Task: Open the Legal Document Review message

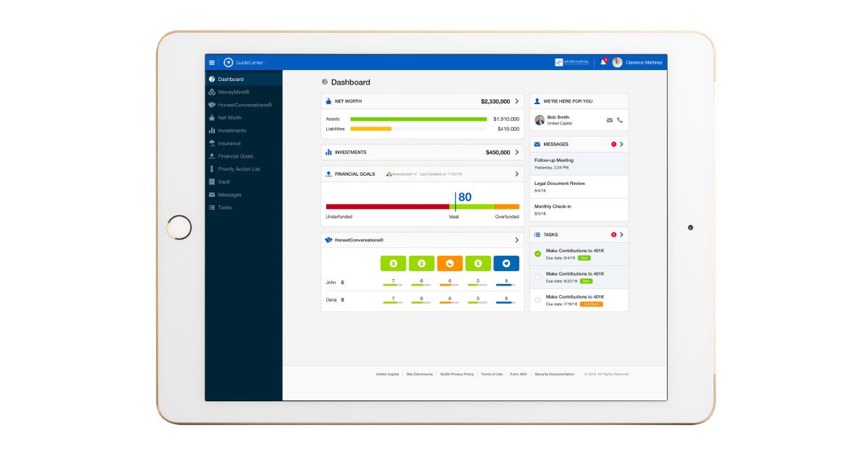Action: (579, 187)
